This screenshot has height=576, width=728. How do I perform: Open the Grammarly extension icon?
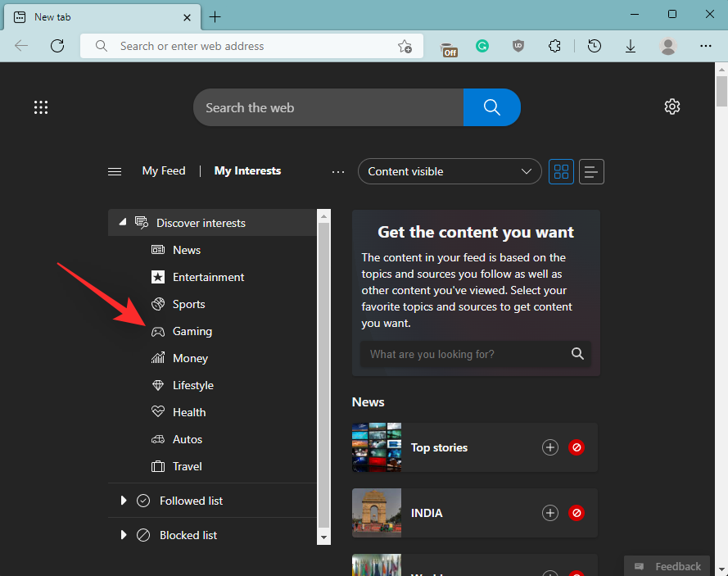click(482, 46)
